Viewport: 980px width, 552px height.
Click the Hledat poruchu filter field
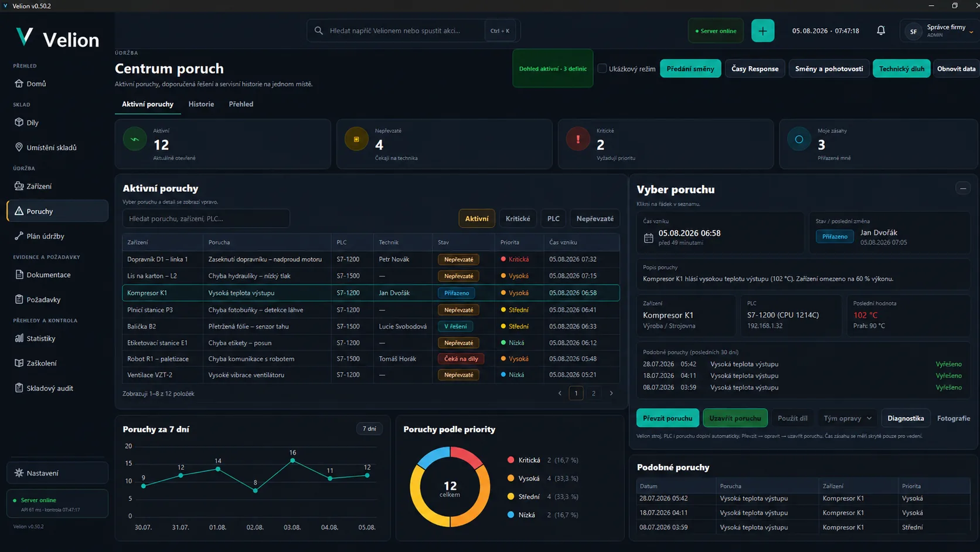(x=206, y=219)
